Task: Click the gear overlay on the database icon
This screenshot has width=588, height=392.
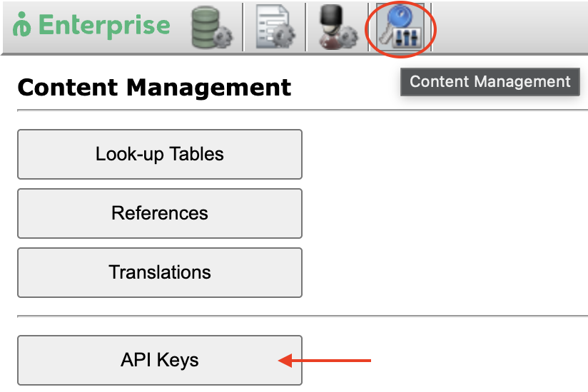Action: 223,37
